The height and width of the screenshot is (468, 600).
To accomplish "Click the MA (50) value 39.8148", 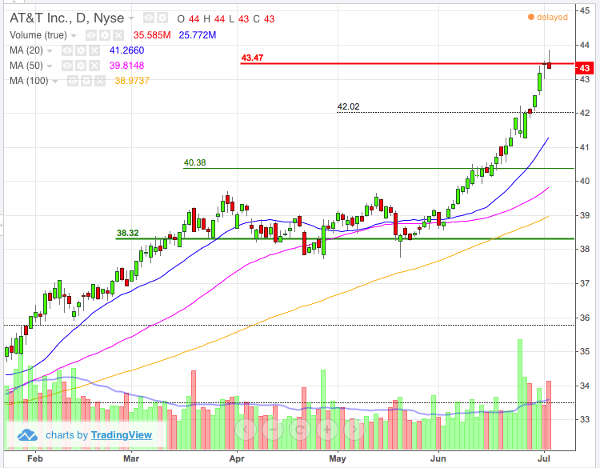I will 127,66.
